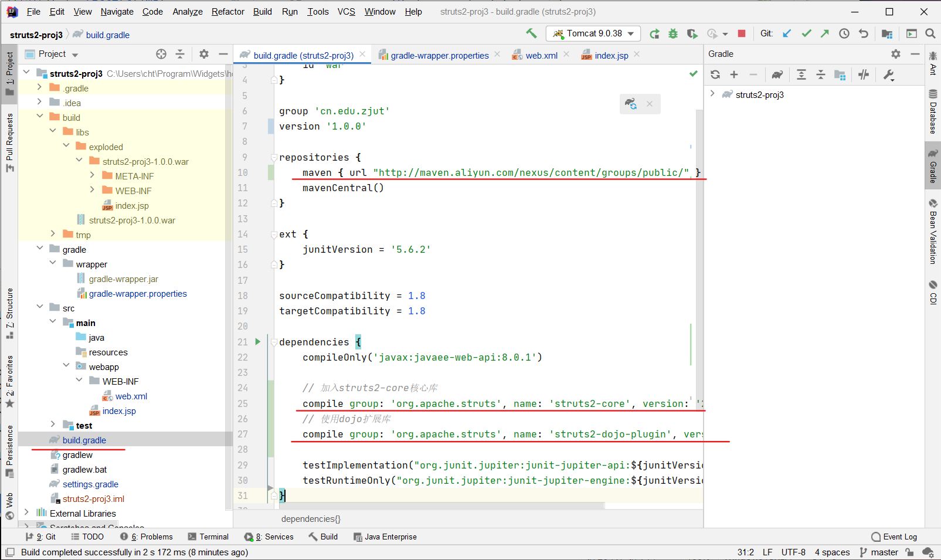941x560 pixels.
Task: Toggle Gradle tool window stripe button
Action: click(x=933, y=166)
